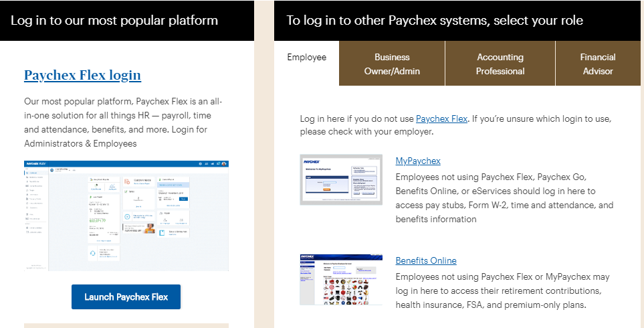
Task: Click the MyPaychex login screen thumbnail
Action: click(x=341, y=179)
